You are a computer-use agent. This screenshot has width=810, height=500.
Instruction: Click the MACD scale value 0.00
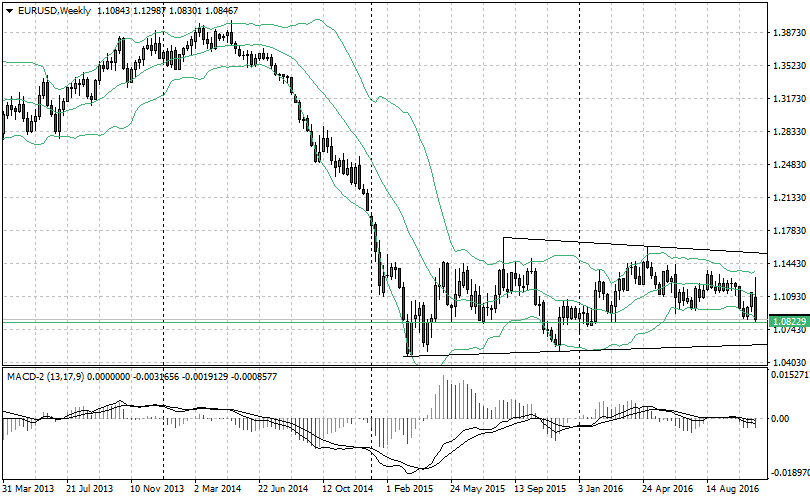[780, 418]
